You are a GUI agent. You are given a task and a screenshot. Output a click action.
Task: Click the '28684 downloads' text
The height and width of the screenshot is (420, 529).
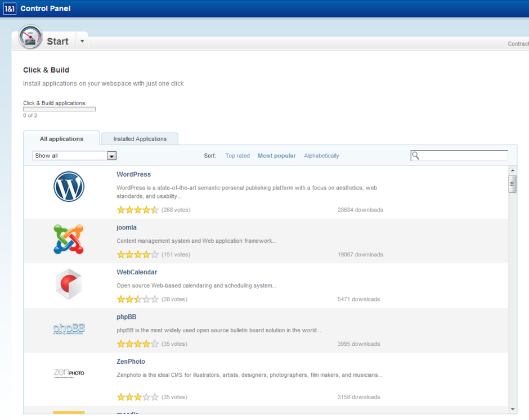(360, 210)
